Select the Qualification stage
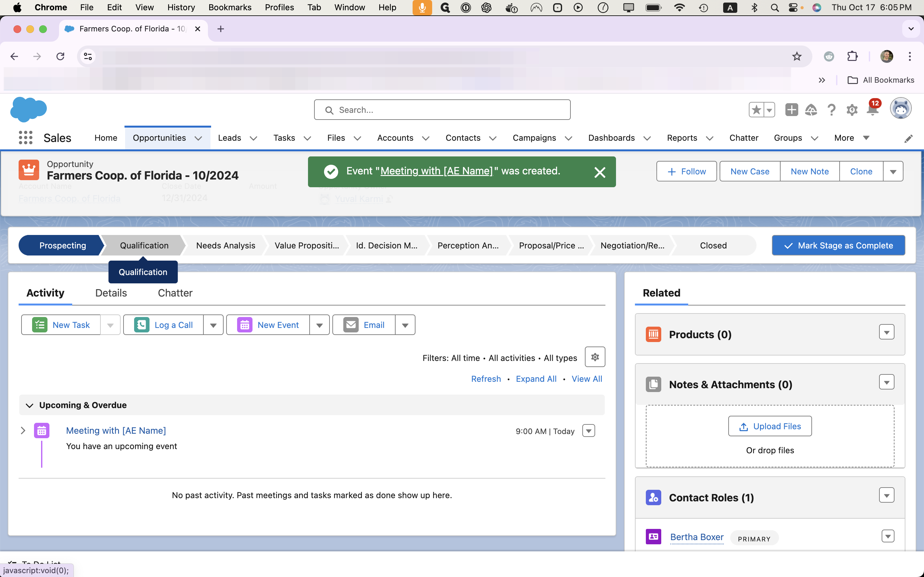 click(x=144, y=245)
